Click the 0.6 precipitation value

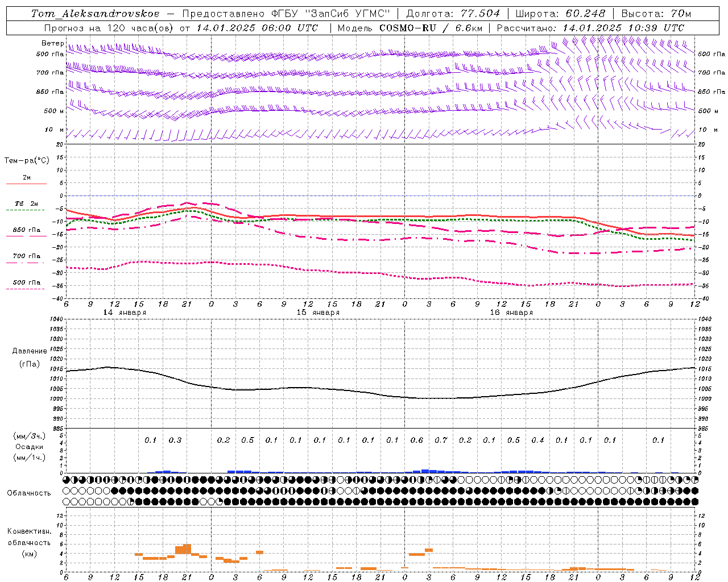pyautogui.click(x=417, y=440)
